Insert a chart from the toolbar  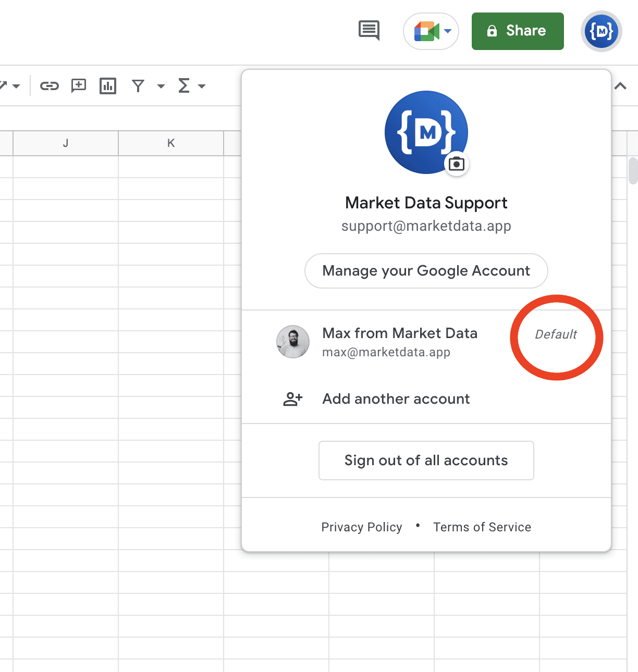[107, 86]
